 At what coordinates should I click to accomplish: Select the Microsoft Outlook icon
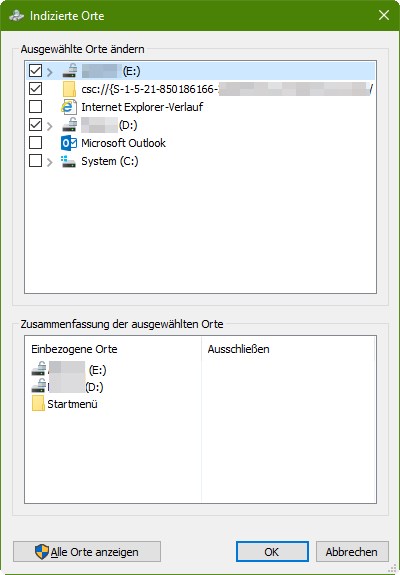[x=69, y=143]
